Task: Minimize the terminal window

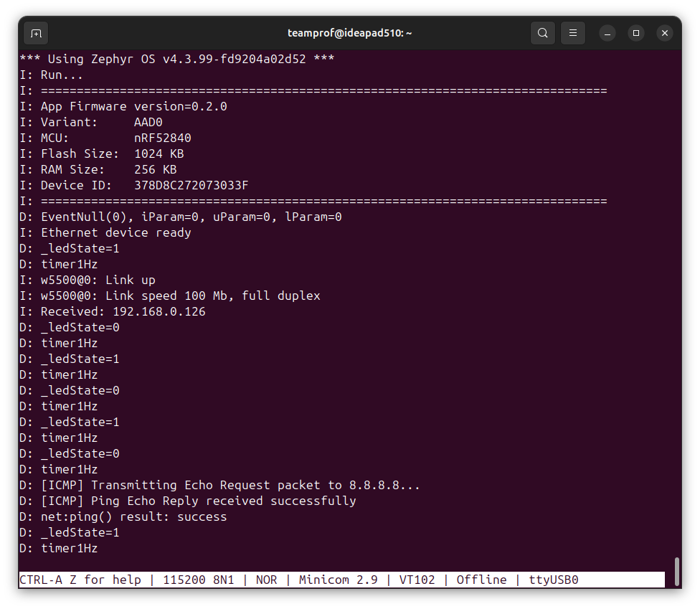Action: (607, 34)
